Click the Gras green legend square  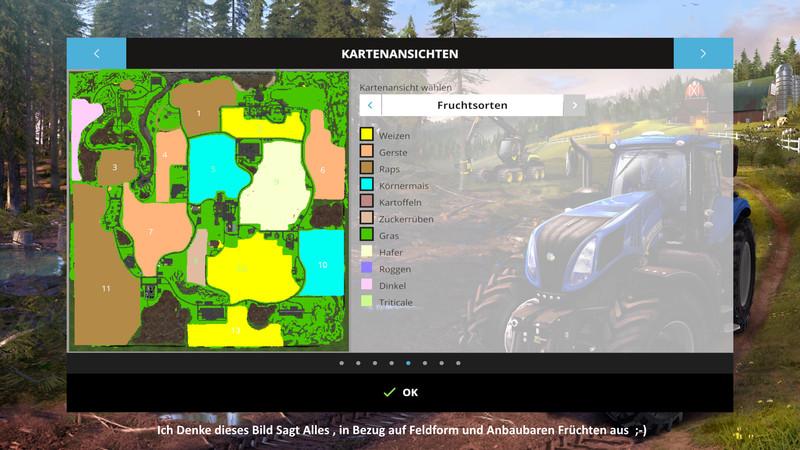(367, 235)
